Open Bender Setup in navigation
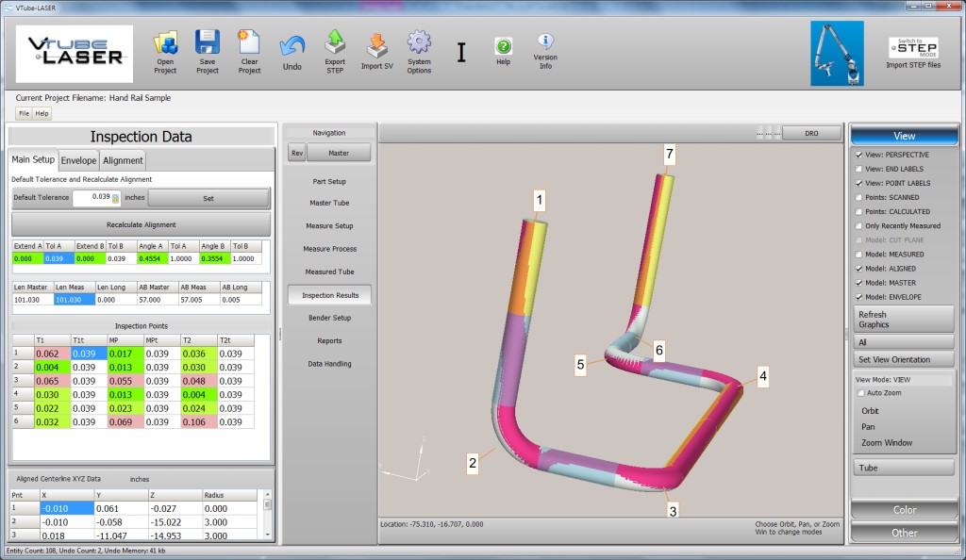966x560 pixels. [329, 318]
